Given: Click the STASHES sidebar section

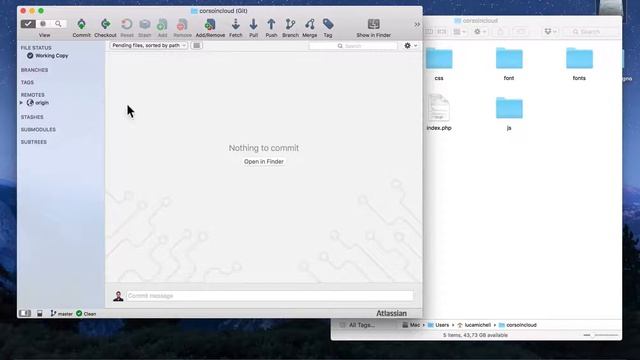Looking at the screenshot, I should pos(32,117).
